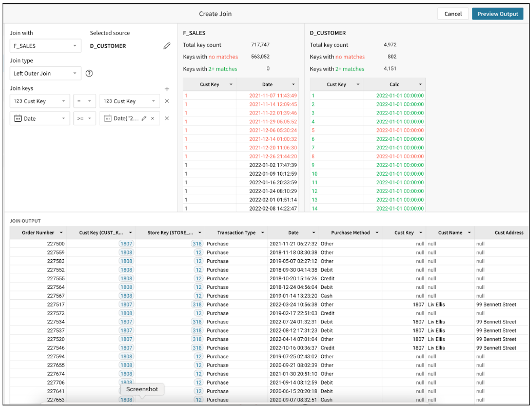Open the Join with F_SALES dropdown

coord(45,46)
